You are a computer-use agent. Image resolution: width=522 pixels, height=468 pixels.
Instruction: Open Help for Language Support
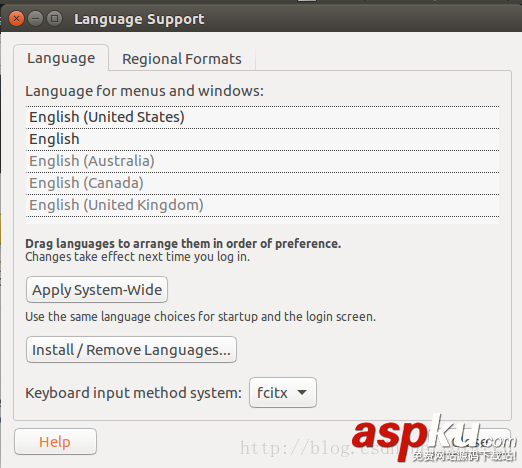tap(55, 442)
